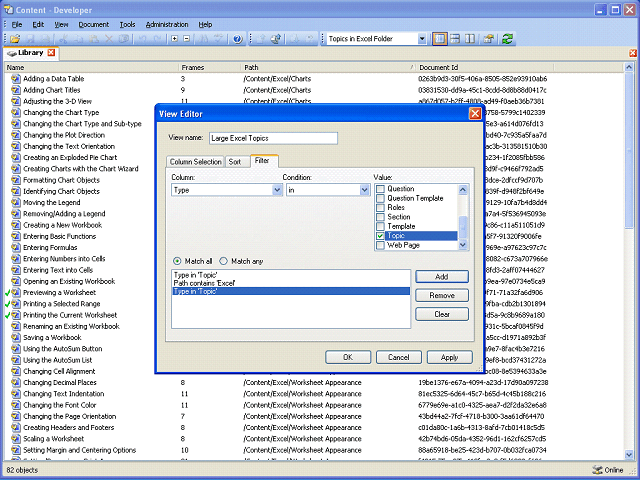The width and height of the screenshot is (640, 480).
Task: Click the view properties icon beside layouts
Action: coord(489,39)
